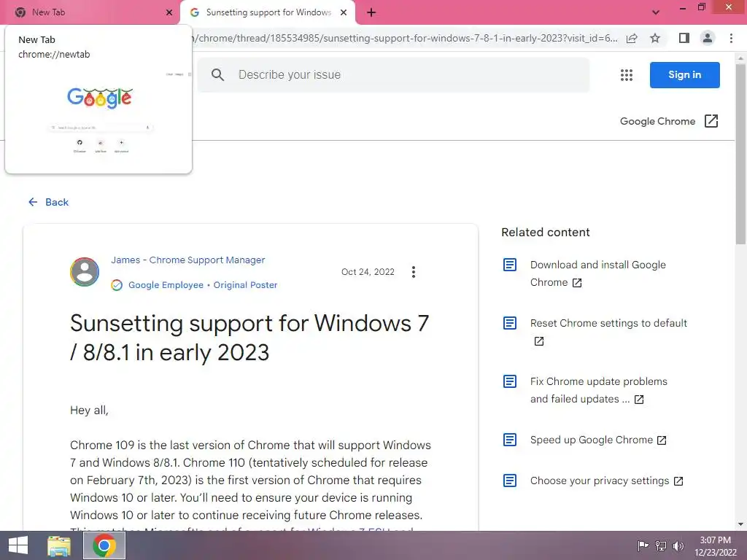The width and height of the screenshot is (747, 560).
Task: Click the poster's profile avatar
Action: pos(85,272)
